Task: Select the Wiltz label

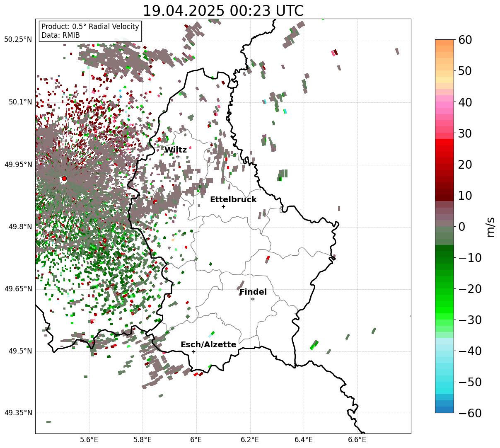Action: point(176,150)
